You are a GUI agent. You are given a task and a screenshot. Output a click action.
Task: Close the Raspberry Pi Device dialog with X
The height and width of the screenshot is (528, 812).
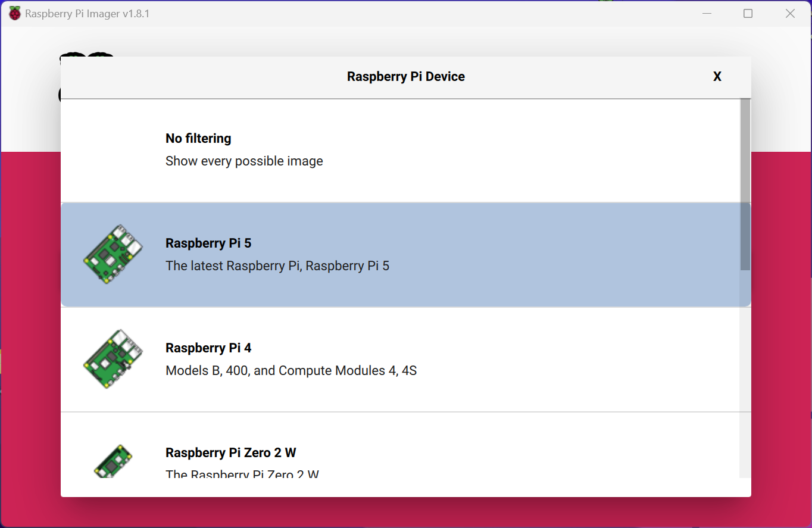[x=717, y=76]
